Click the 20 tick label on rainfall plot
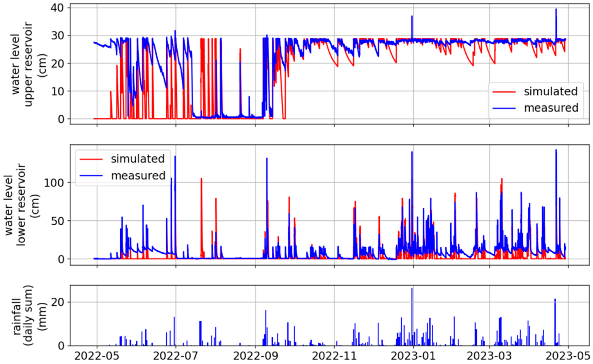This screenshot has width=593, height=364. (x=57, y=302)
